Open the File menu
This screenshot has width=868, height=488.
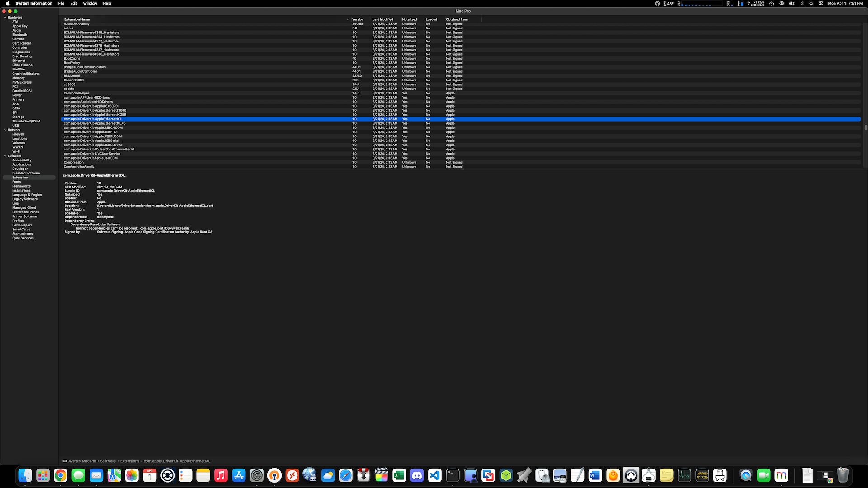coord(61,3)
